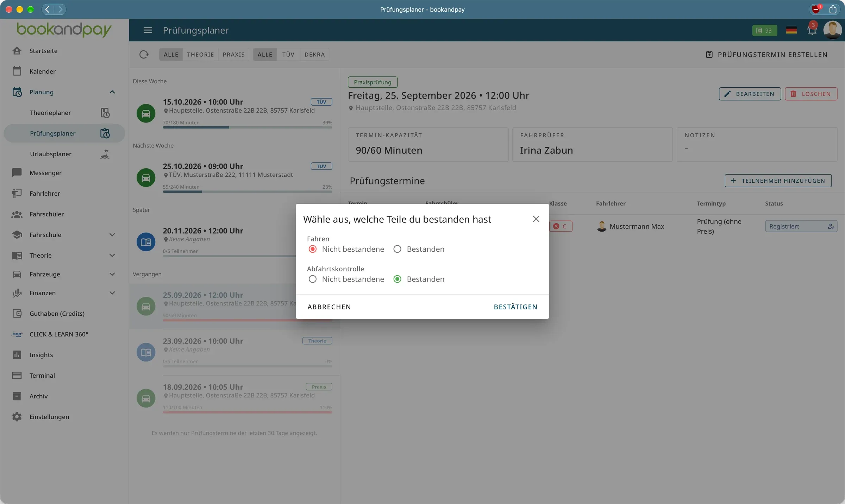Switch to the PRAXIS filter tab
The width and height of the screenshot is (845, 504).
[233, 55]
